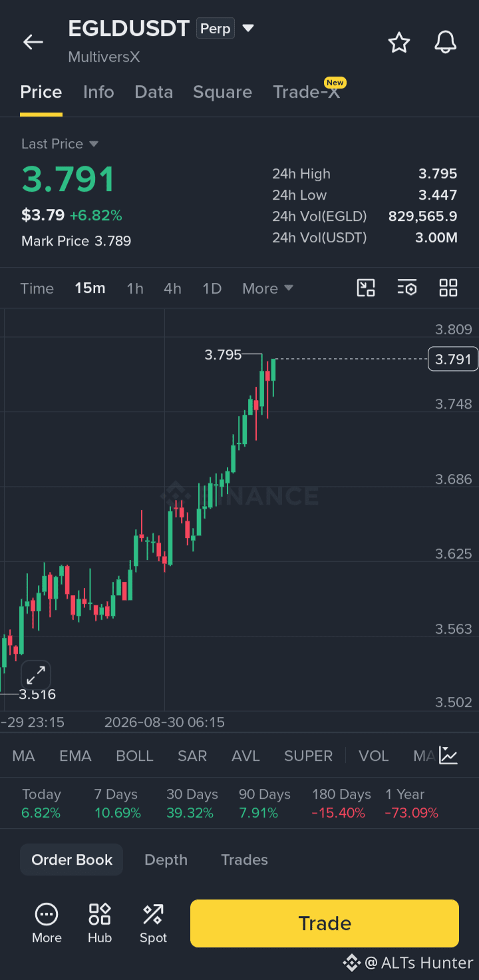
Task: Tap the yellow Trade button
Action: [325, 923]
